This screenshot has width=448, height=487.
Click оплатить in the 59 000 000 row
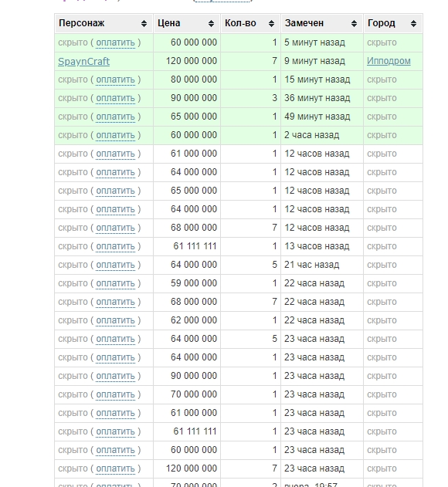115,283
